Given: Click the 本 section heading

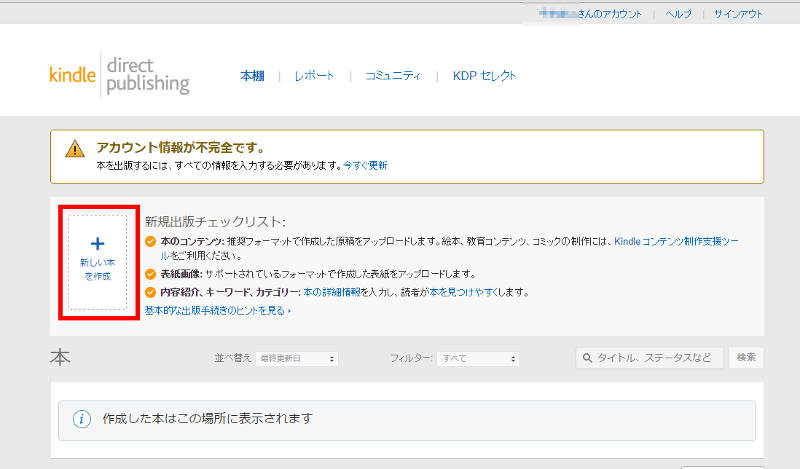Looking at the screenshot, I should [60, 358].
